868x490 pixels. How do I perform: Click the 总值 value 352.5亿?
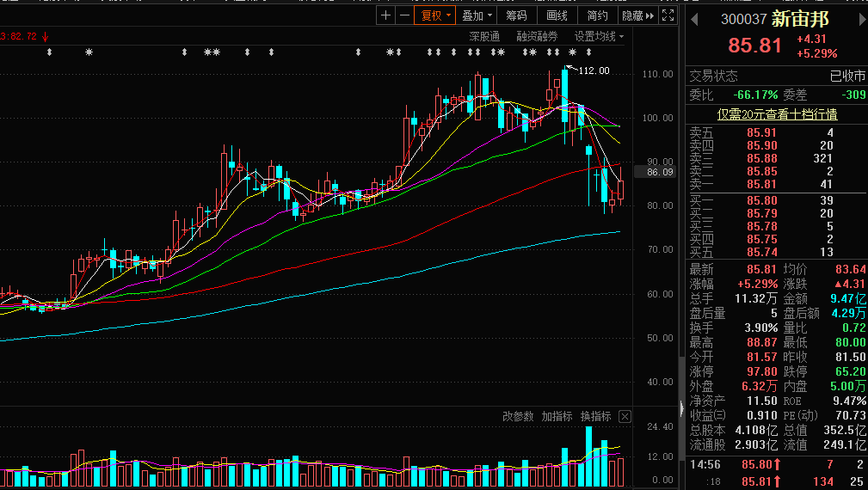pos(845,430)
